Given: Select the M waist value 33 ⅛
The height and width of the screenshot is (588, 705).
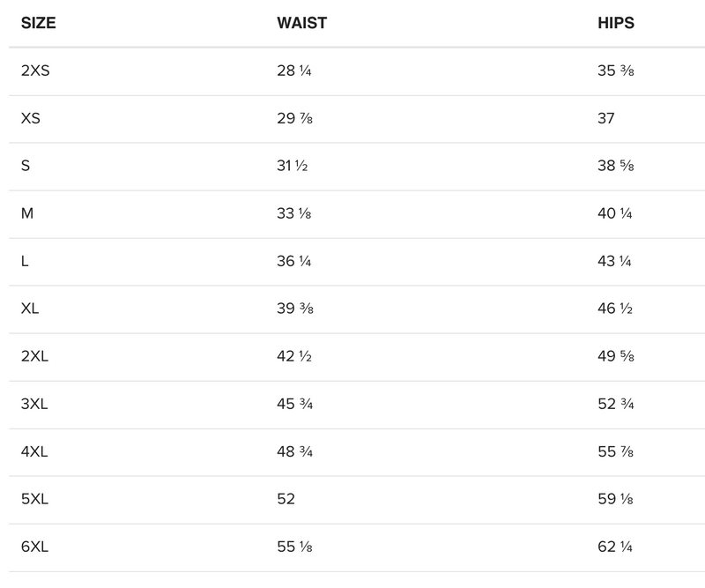Looking at the screenshot, I should point(293,214).
